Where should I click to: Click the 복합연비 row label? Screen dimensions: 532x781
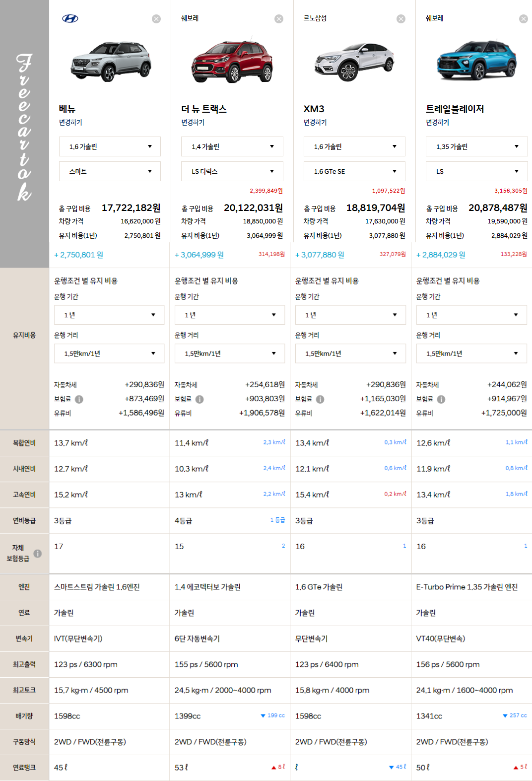coord(24,443)
